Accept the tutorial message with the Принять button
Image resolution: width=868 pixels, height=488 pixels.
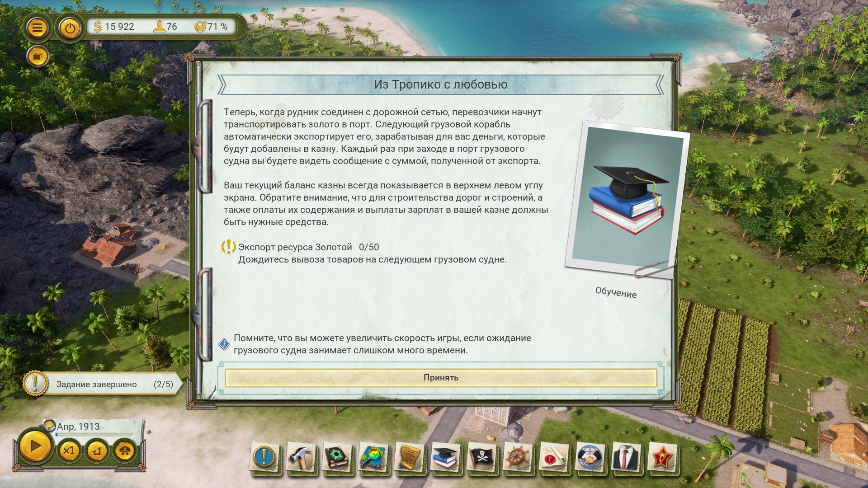441,378
